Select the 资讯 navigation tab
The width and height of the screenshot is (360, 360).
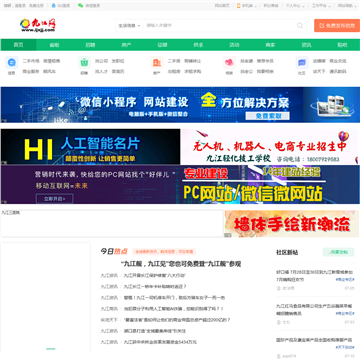click(306, 45)
